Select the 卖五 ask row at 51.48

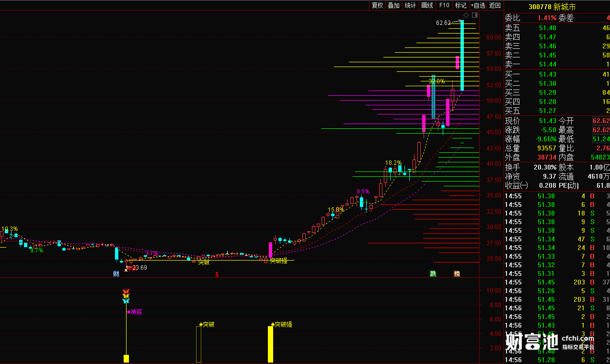tap(557, 28)
